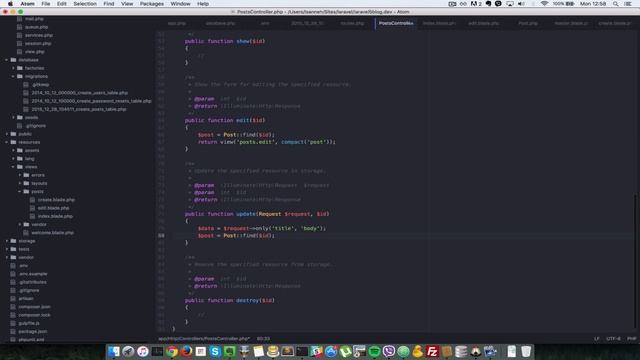
Task: Open uTorrent from the Dock
Action: (x=345, y=351)
